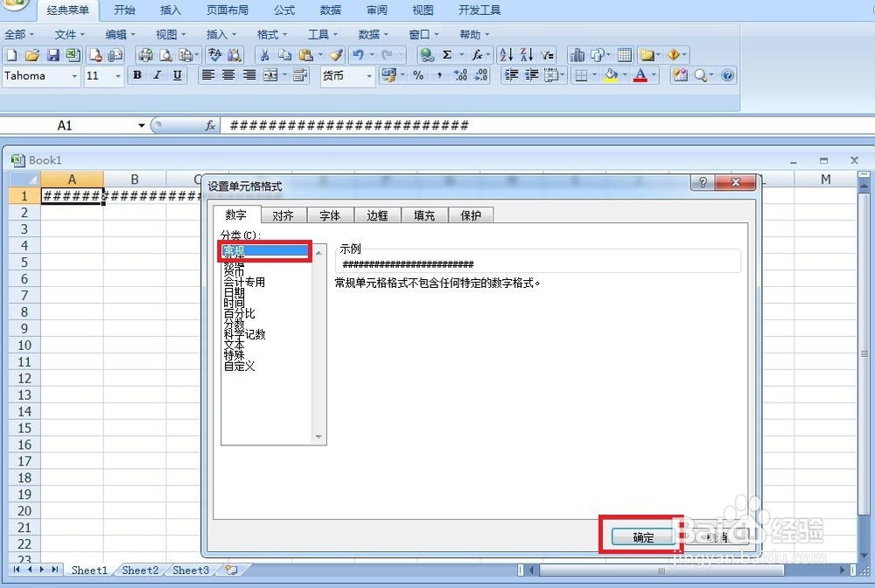The height and width of the screenshot is (588, 875).
Task: Click the Print printer icon
Action: [145, 54]
